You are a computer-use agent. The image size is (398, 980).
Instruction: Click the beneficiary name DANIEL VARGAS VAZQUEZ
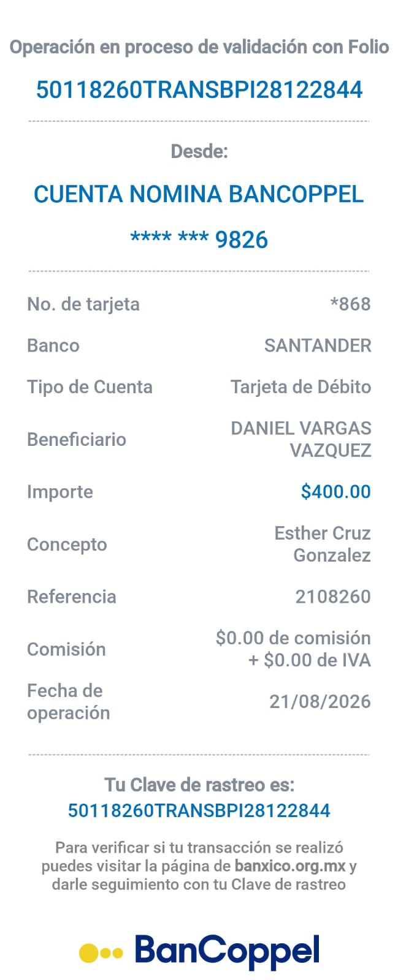pos(301,439)
